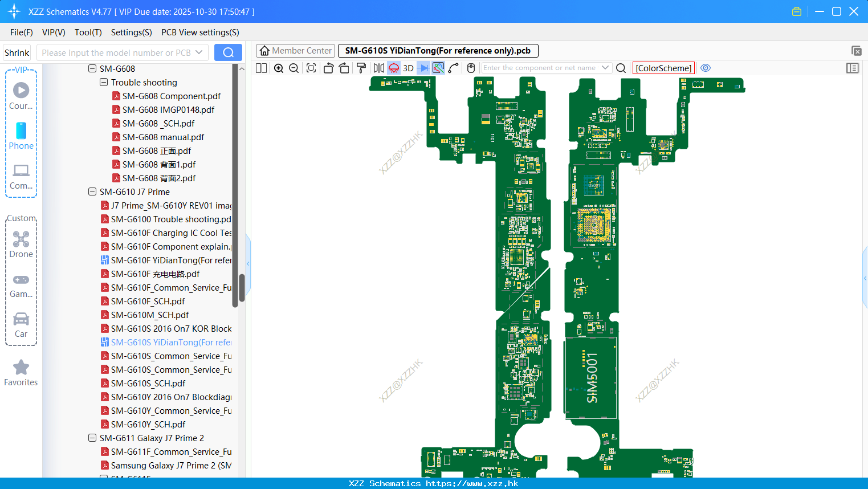Switch to the Member Center tab
This screenshot has width=868, height=489.
tap(295, 51)
